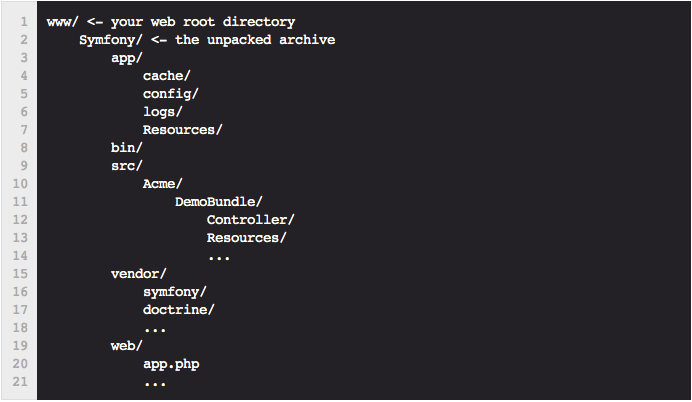The height and width of the screenshot is (402, 692).
Task: Select the cache/ folder text
Action: pyautogui.click(x=166, y=76)
